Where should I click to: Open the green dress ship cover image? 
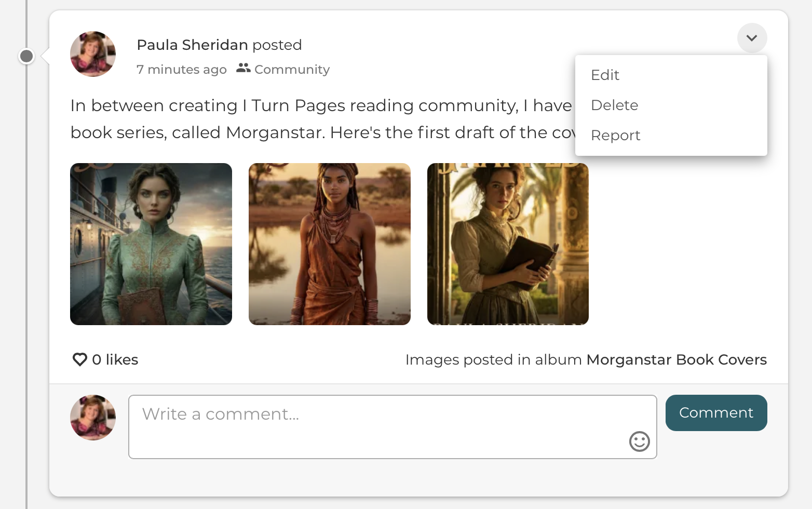tap(151, 244)
